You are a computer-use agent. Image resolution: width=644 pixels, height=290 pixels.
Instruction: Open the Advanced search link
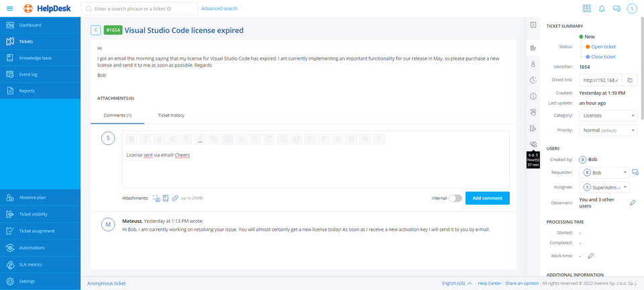(x=219, y=9)
